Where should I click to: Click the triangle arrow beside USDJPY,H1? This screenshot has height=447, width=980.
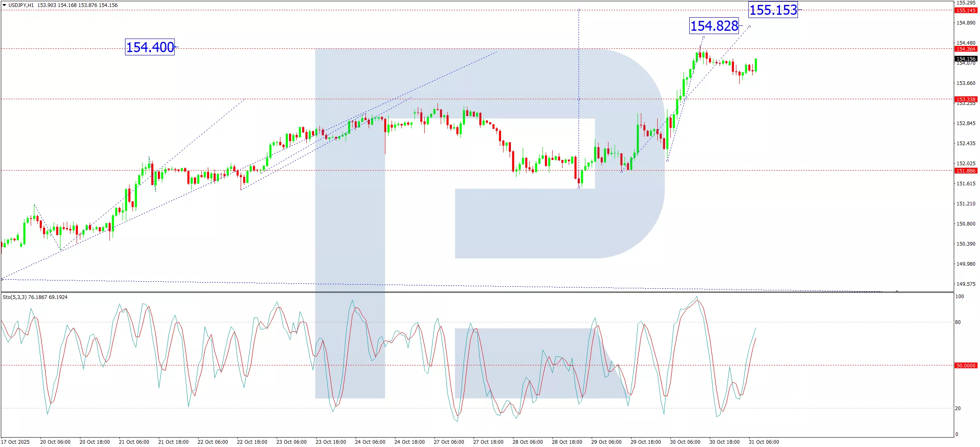[x=4, y=5]
